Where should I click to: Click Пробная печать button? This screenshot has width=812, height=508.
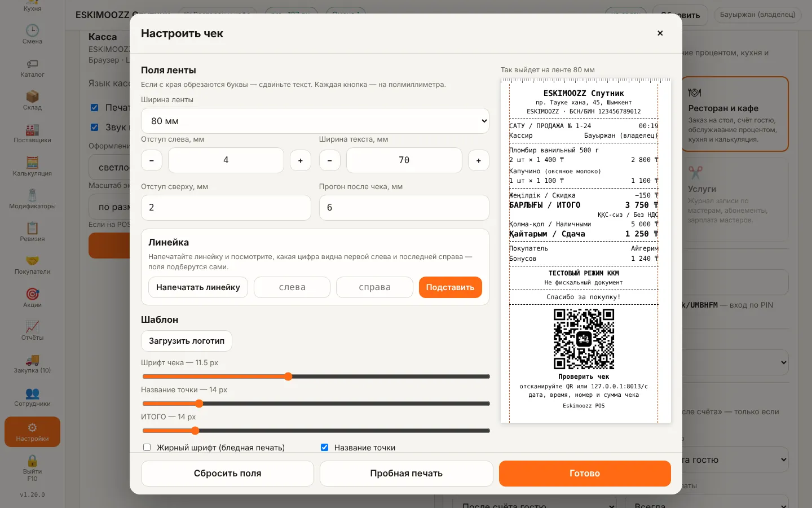click(406, 474)
